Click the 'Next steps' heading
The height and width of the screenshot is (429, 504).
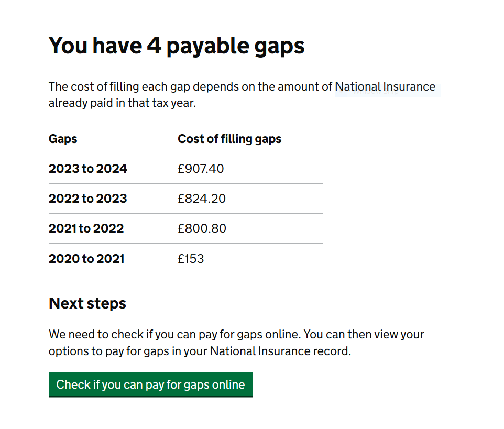[87, 303]
